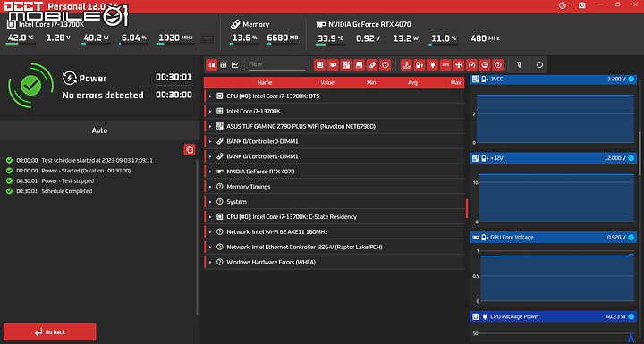The image size is (644, 344).
Task: Click the 'Schedule Completed' log entry
Action: [67, 191]
